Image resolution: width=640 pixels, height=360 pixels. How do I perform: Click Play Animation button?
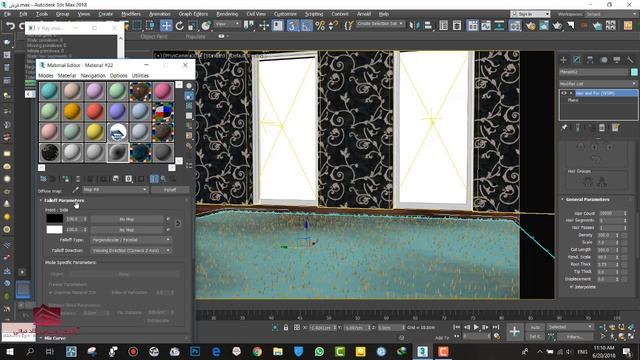[476, 327]
